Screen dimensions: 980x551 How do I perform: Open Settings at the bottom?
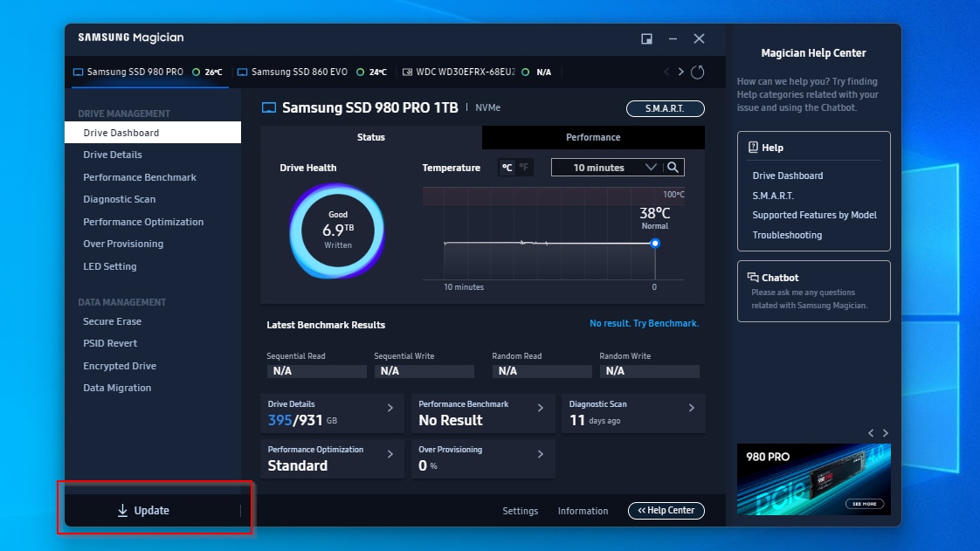click(520, 511)
